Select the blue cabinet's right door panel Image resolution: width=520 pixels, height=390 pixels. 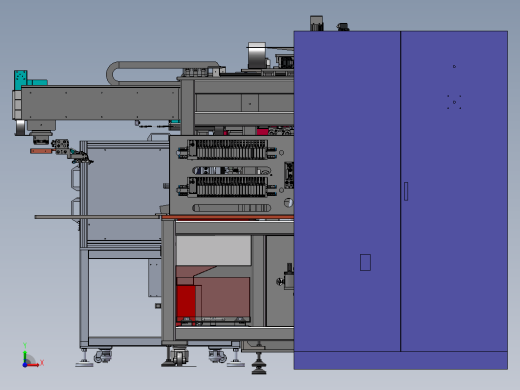click(x=454, y=191)
